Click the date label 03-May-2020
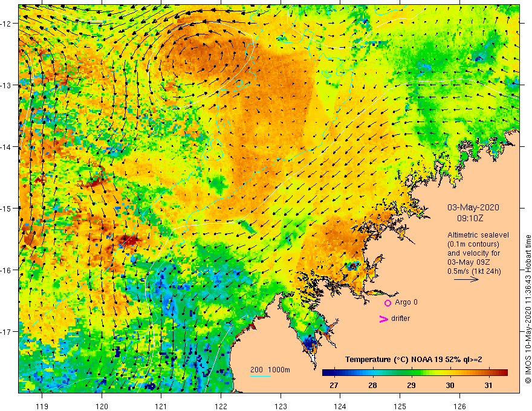Image resolution: width=532 pixels, height=411 pixels. 473,207
